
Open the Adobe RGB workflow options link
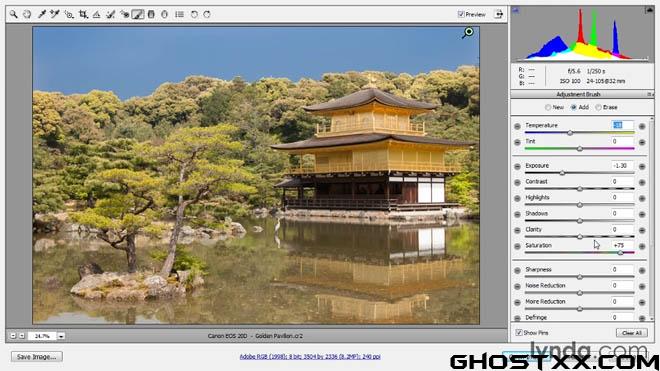pos(310,357)
